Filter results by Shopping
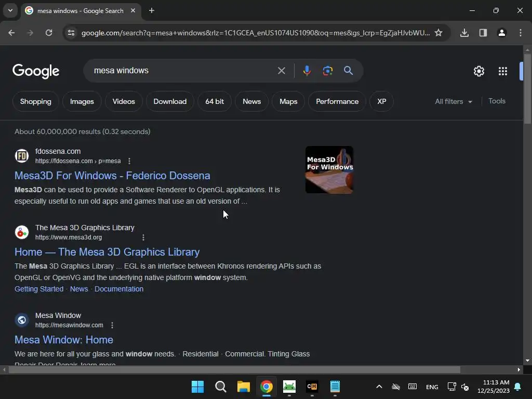Viewport: 532px width, 399px height. pos(36,101)
